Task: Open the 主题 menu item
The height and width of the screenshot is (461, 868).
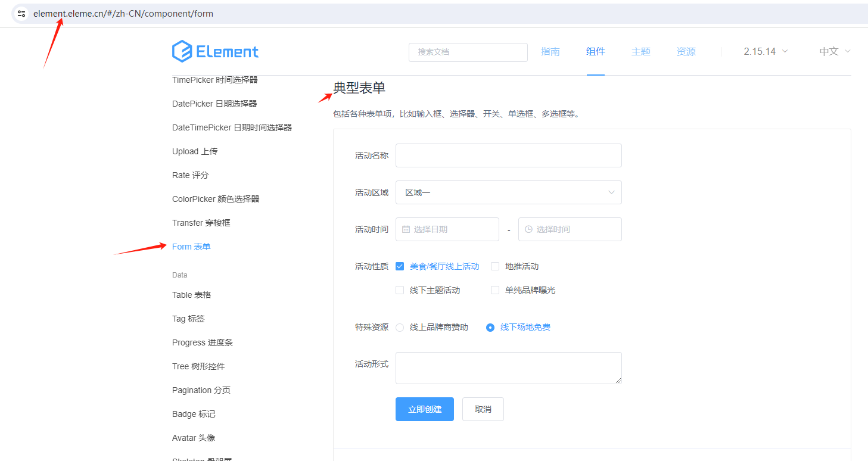Action: (x=641, y=52)
